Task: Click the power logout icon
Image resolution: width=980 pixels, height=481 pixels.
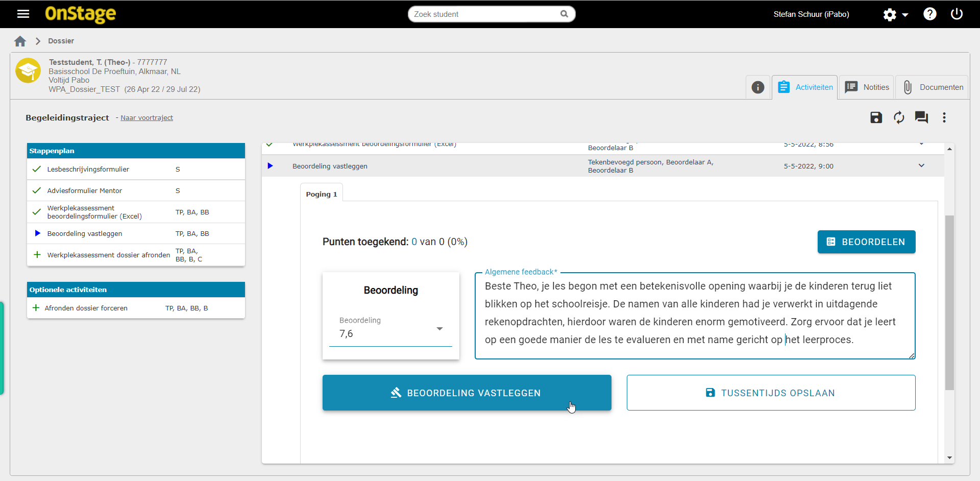Action: pos(957,14)
